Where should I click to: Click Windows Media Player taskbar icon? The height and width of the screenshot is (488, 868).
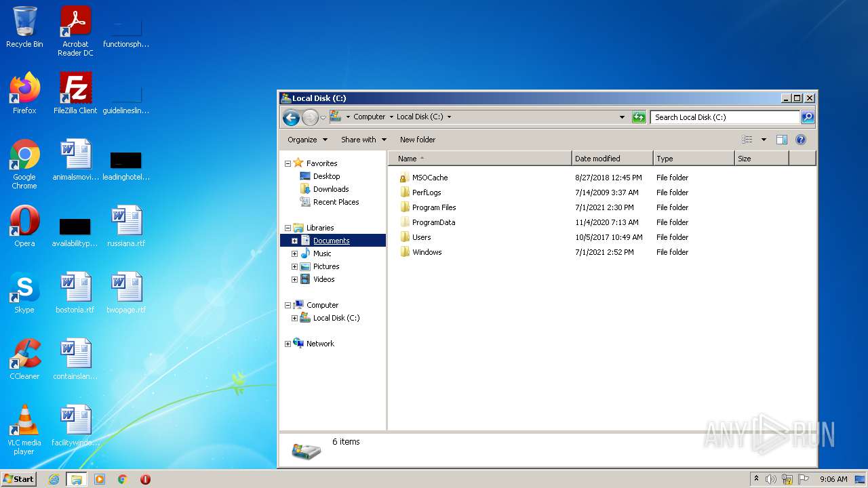point(100,479)
